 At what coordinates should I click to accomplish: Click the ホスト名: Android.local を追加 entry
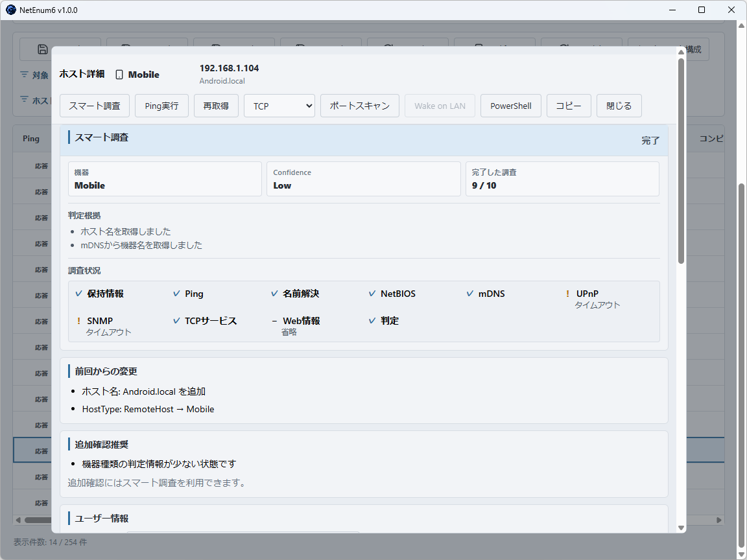point(143,391)
